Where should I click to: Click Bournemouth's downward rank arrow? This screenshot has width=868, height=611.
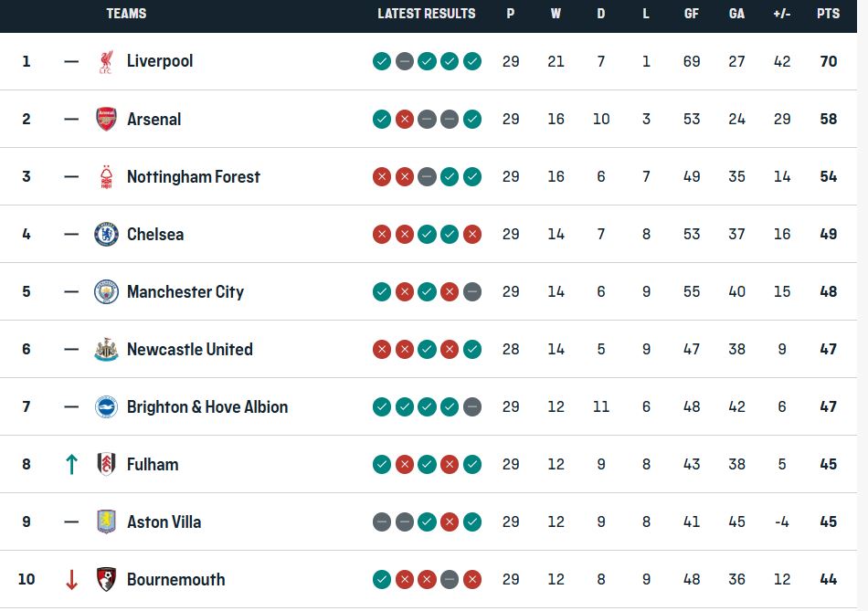click(x=71, y=579)
